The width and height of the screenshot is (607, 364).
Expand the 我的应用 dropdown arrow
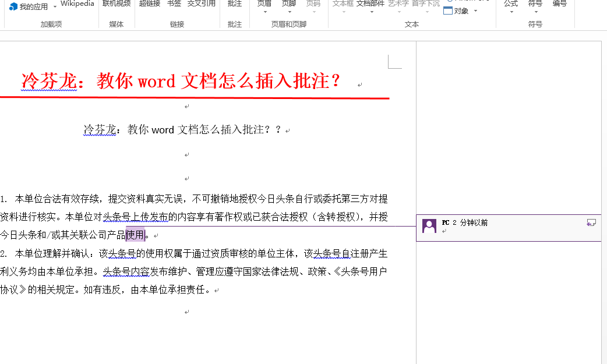point(55,6)
